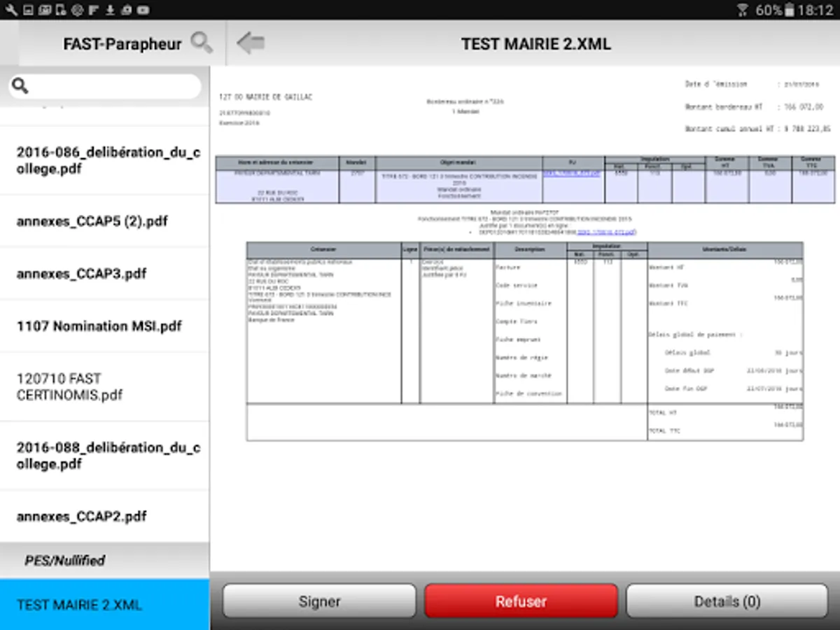The height and width of the screenshot is (630, 840).
Task: Open 2016-086_delibération_du_college.pdf
Action: (x=105, y=160)
